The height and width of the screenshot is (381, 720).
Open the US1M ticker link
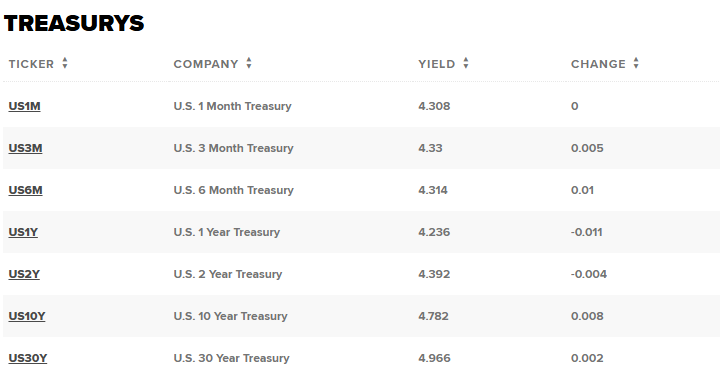point(24,106)
